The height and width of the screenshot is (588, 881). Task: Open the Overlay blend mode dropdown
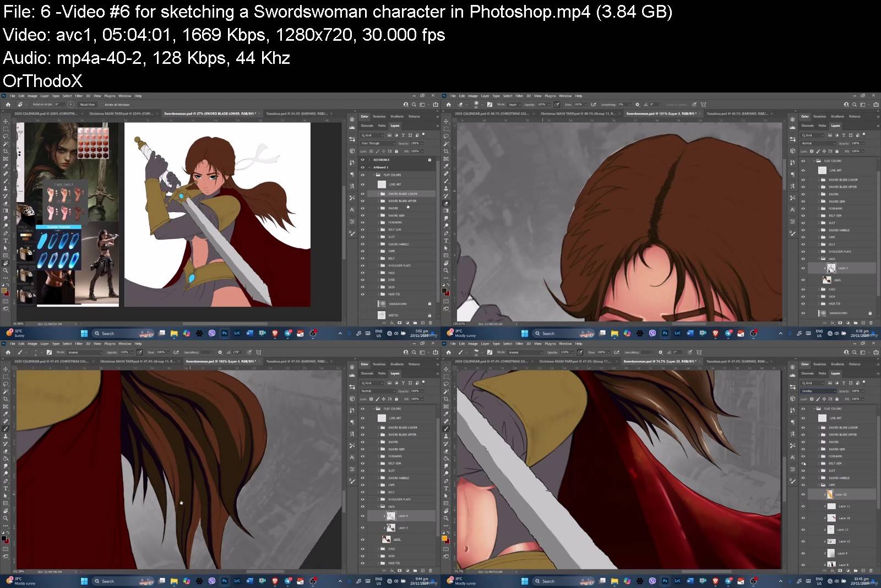coord(818,391)
